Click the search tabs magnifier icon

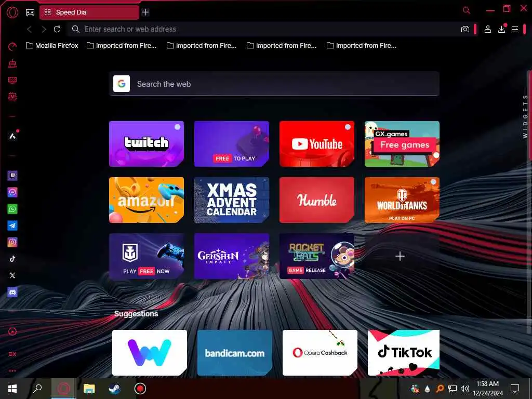pyautogui.click(x=467, y=10)
